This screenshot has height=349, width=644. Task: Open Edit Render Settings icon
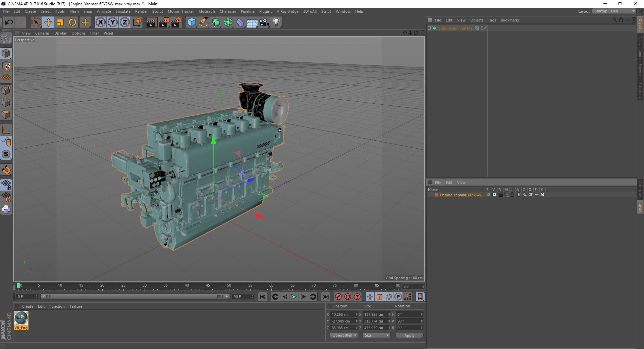click(x=176, y=22)
